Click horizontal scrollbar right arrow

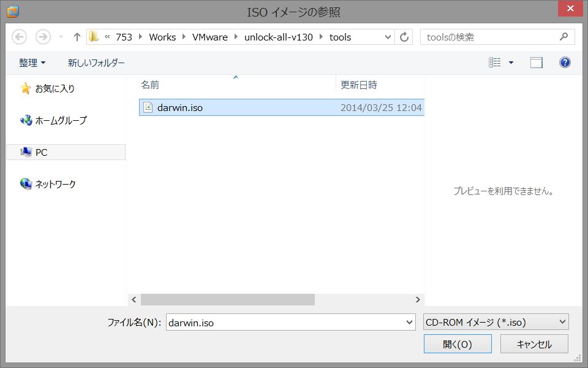[418, 299]
